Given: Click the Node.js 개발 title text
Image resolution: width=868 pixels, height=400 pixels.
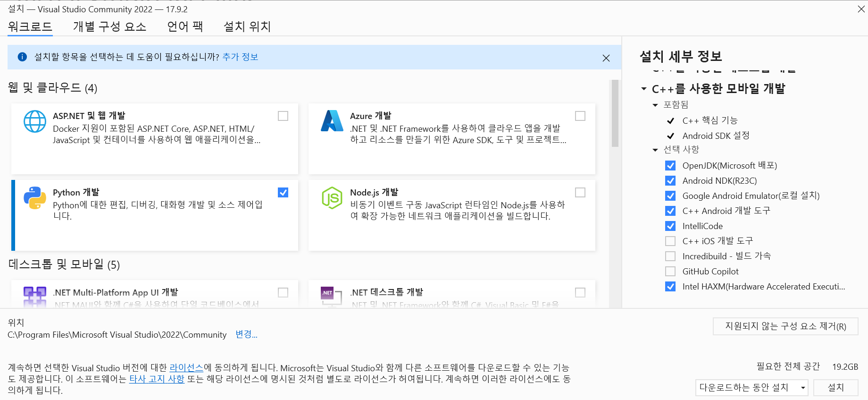Looking at the screenshot, I should [374, 193].
